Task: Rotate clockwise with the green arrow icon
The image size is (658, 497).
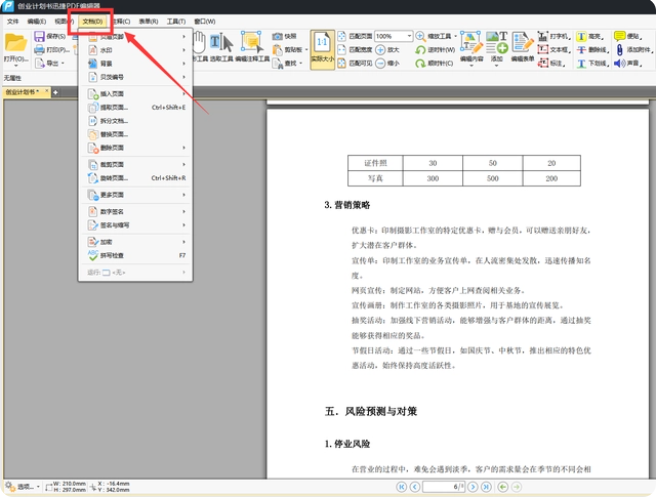Action: coord(420,63)
